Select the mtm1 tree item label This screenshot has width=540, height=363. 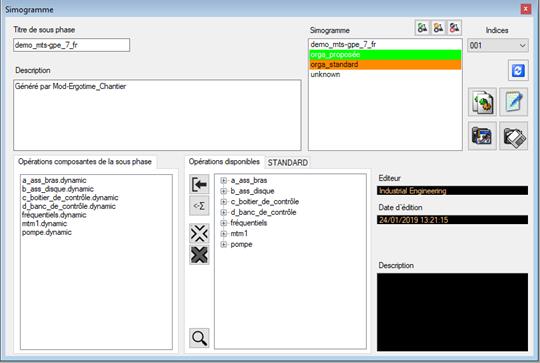coord(239,234)
